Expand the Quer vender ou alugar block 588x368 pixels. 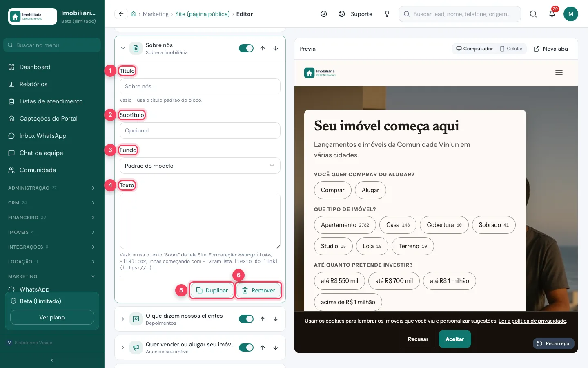123,348
